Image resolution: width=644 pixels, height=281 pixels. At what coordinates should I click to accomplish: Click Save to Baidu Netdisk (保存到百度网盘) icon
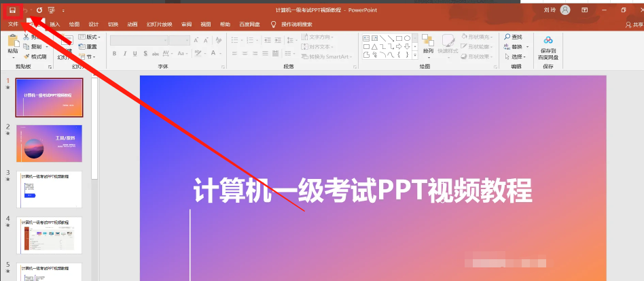(x=548, y=40)
